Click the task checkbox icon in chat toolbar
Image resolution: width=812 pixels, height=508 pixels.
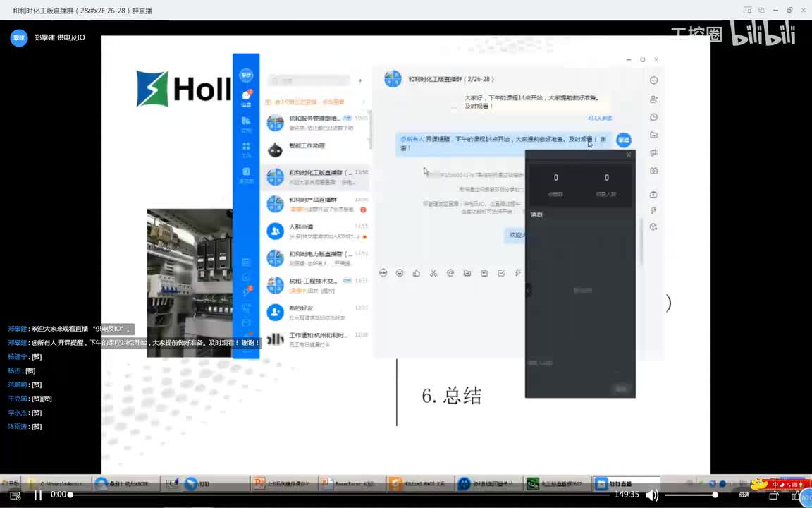coord(501,272)
